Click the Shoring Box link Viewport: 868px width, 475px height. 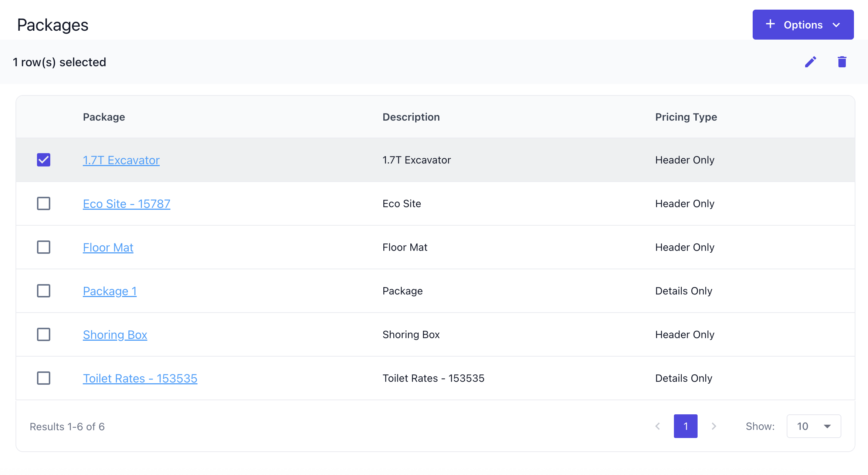point(115,335)
